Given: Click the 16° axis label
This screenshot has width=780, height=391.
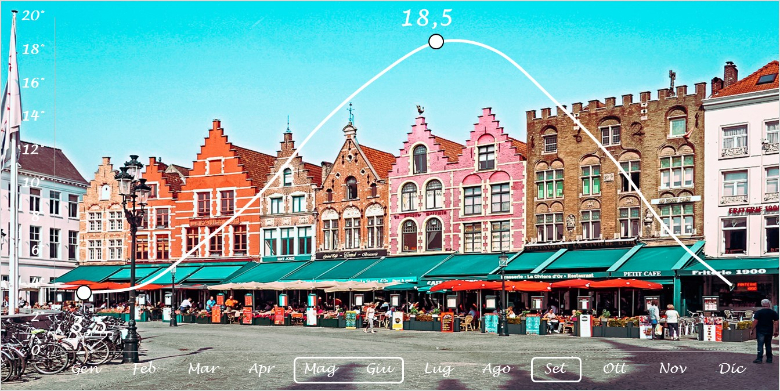Looking at the screenshot, I should [33, 83].
